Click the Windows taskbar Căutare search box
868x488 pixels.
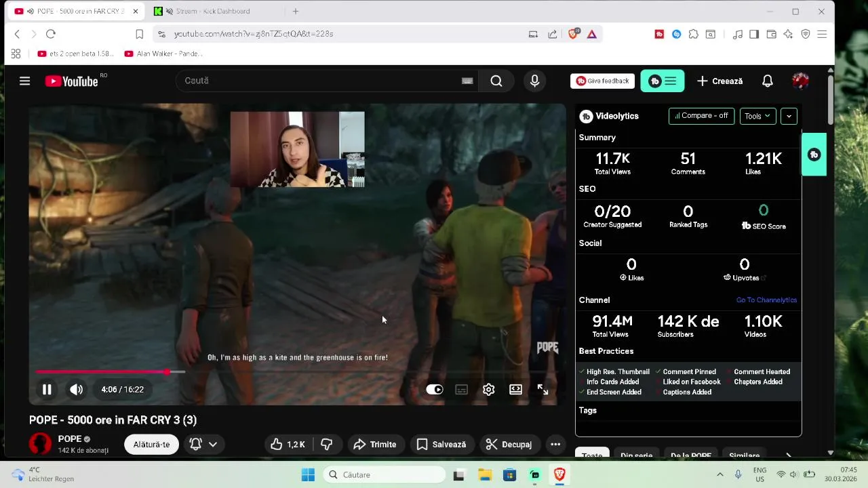[383, 474]
